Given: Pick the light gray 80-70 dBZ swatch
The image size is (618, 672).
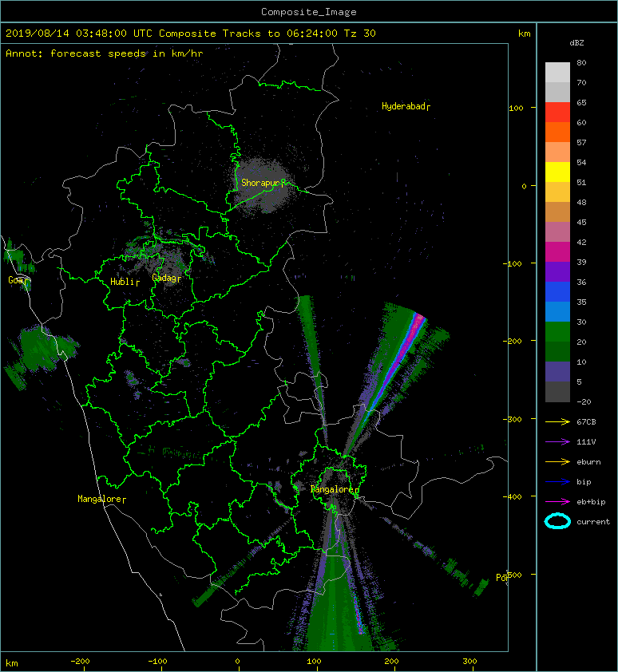Looking at the screenshot, I should (557, 72).
